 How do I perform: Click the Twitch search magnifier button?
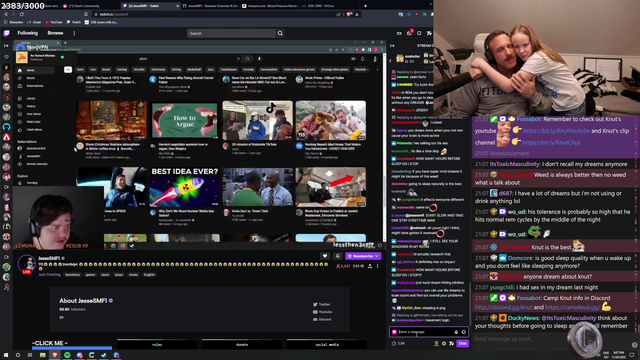coord(280,33)
